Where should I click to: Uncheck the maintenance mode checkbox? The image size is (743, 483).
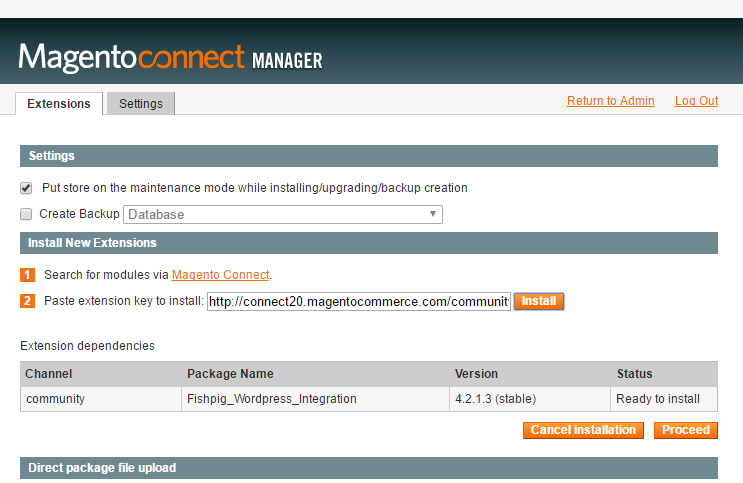[x=26, y=188]
